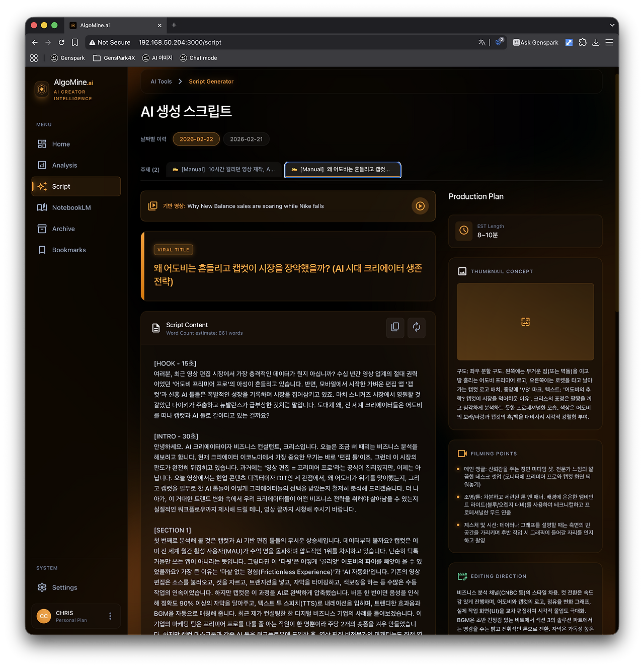Screen dimensions: 644x668
Task: Switch to the Home menu item
Action: pyautogui.click(x=60, y=143)
